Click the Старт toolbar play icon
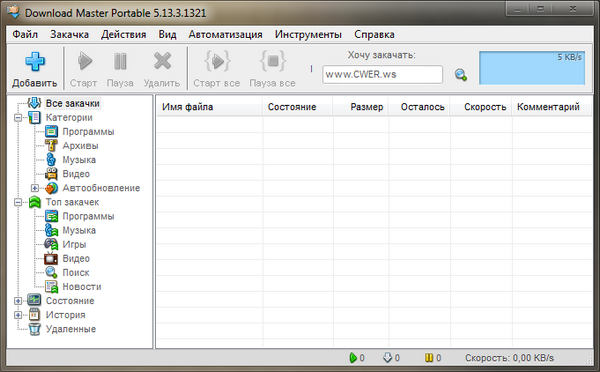 click(x=84, y=61)
